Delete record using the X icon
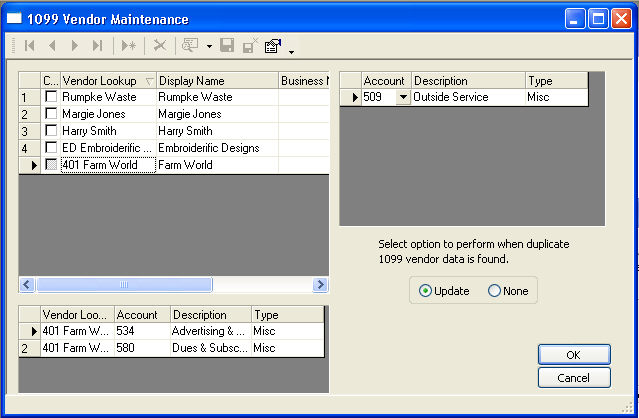Image resolution: width=639 pixels, height=418 pixels. pyautogui.click(x=160, y=45)
